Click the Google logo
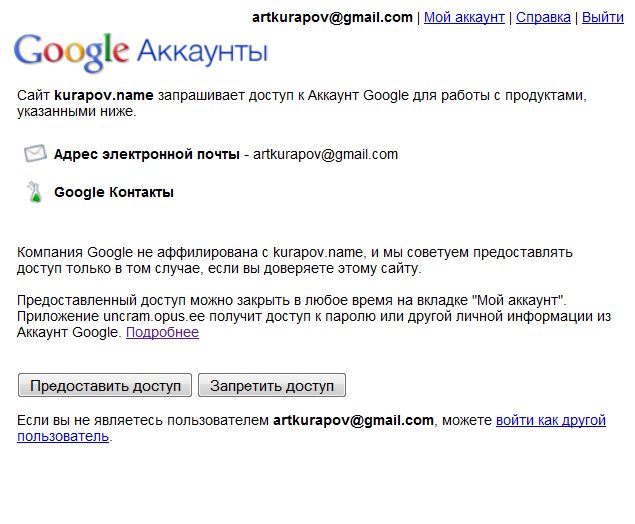Screen dimensions: 635x524 pos(72,50)
